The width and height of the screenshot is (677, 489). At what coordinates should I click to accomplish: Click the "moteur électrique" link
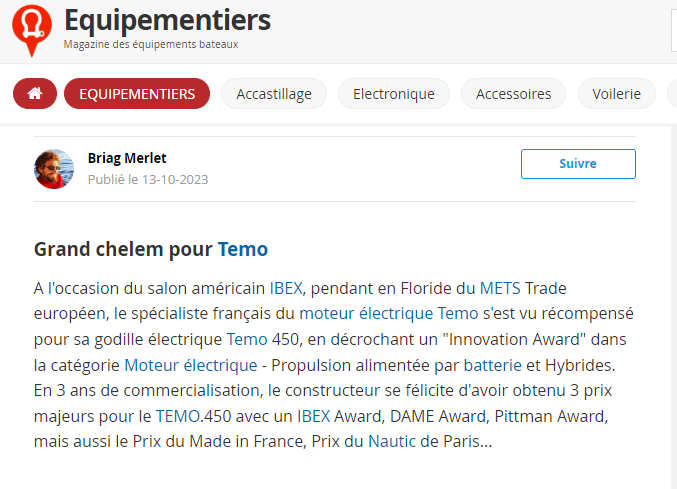[366, 313]
